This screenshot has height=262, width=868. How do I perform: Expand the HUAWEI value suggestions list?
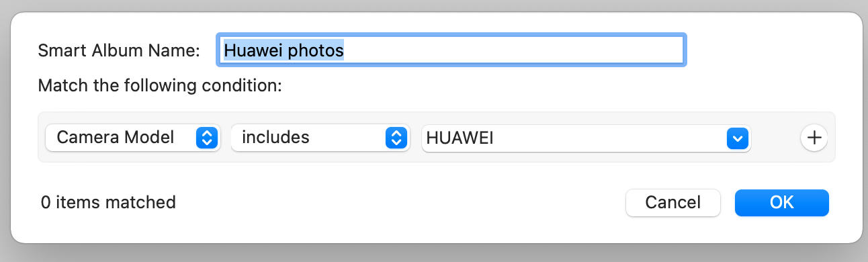click(x=737, y=138)
